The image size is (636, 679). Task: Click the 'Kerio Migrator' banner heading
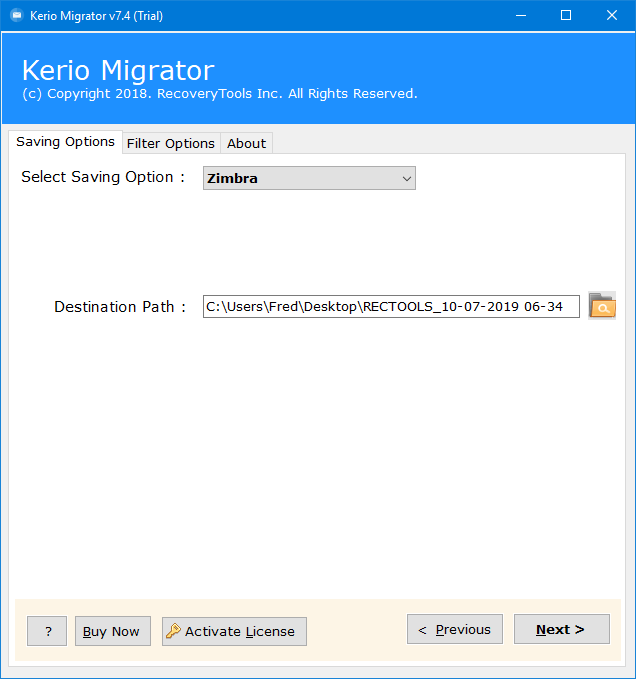(x=118, y=70)
